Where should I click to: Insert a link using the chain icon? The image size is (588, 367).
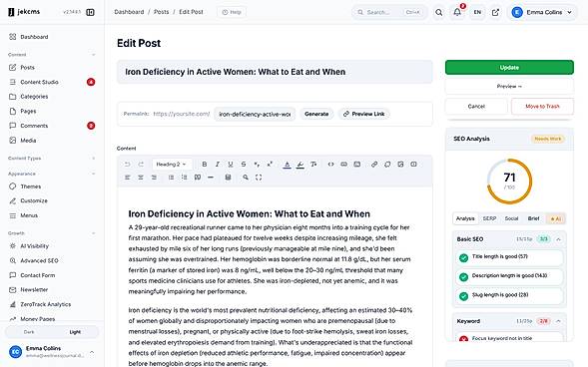[x=374, y=165]
